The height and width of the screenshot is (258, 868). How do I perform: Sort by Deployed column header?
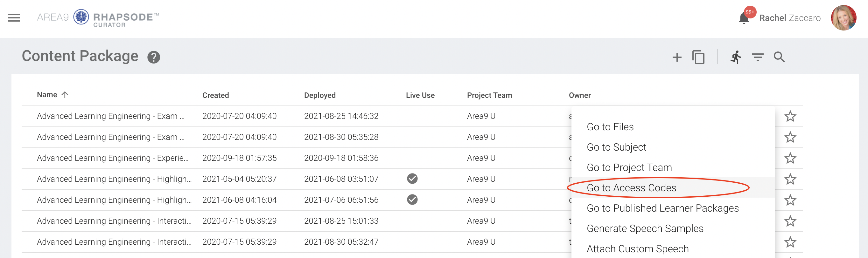point(320,95)
